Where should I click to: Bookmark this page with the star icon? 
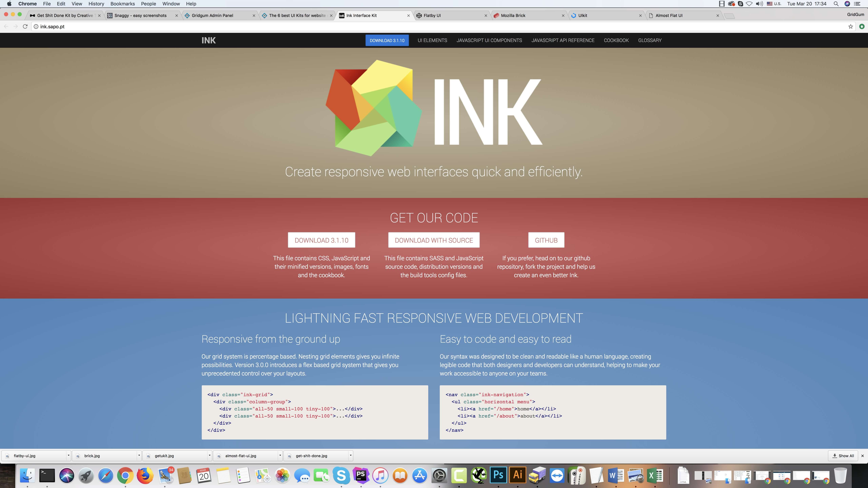[x=851, y=27]
